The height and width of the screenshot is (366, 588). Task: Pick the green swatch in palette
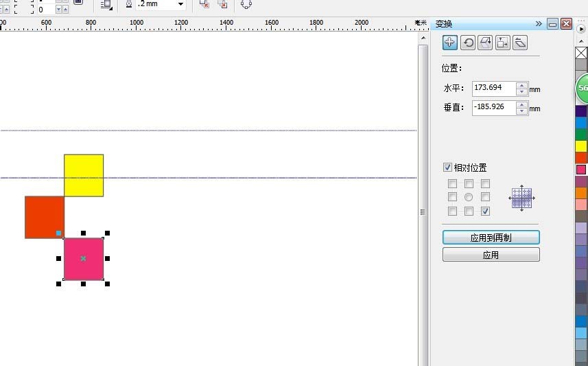581,135
